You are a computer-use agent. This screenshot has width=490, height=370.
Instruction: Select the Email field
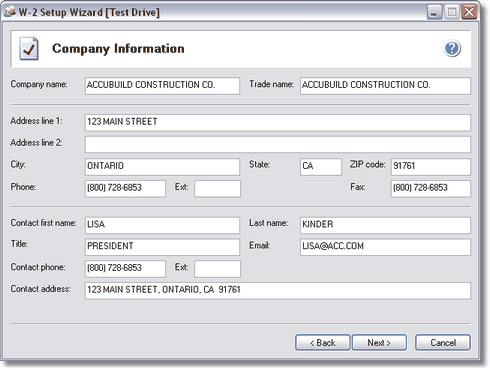coord(385,247)
